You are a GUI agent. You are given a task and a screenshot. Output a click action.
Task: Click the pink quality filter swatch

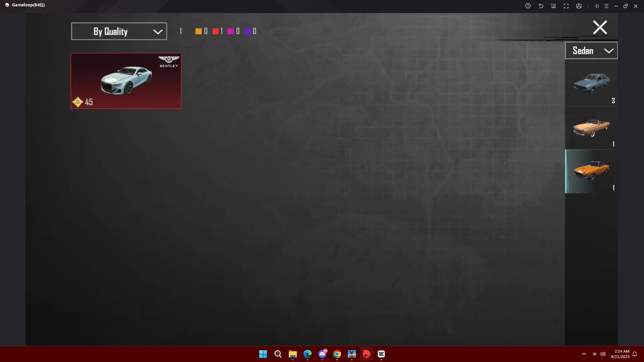[231, 31]
